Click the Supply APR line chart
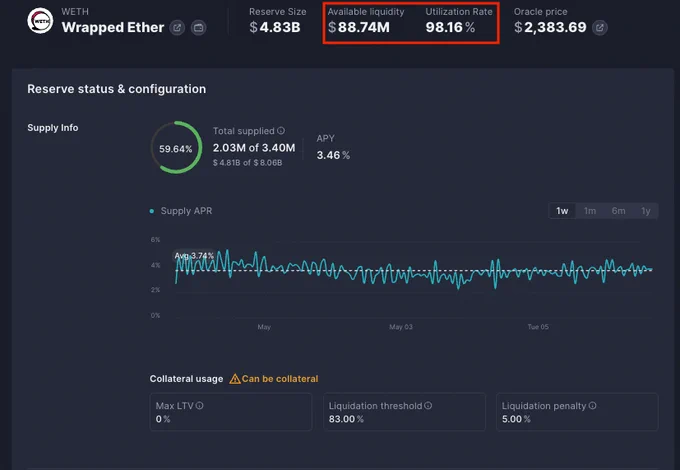Viewport: 680px width, 470px height. (x=414, y=270)
